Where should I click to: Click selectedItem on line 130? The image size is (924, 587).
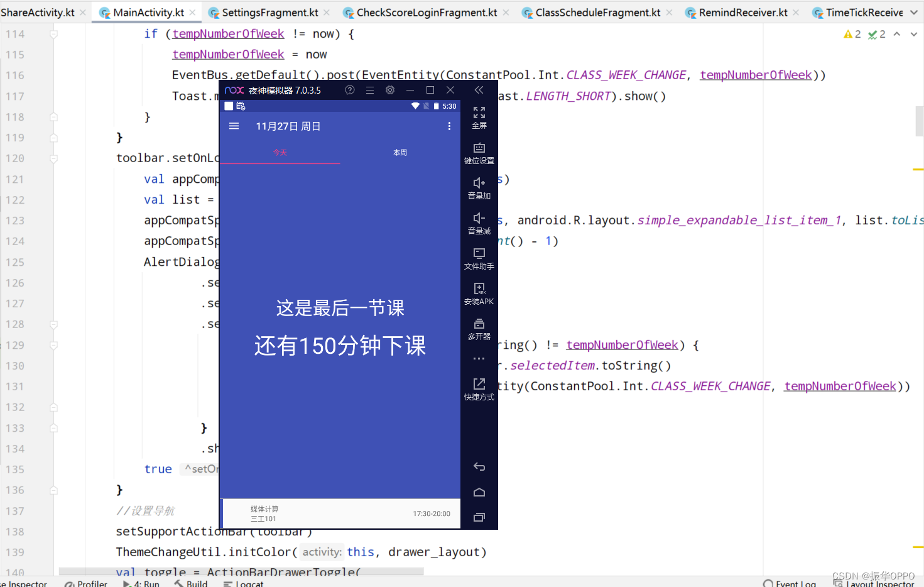click(552, 366)
